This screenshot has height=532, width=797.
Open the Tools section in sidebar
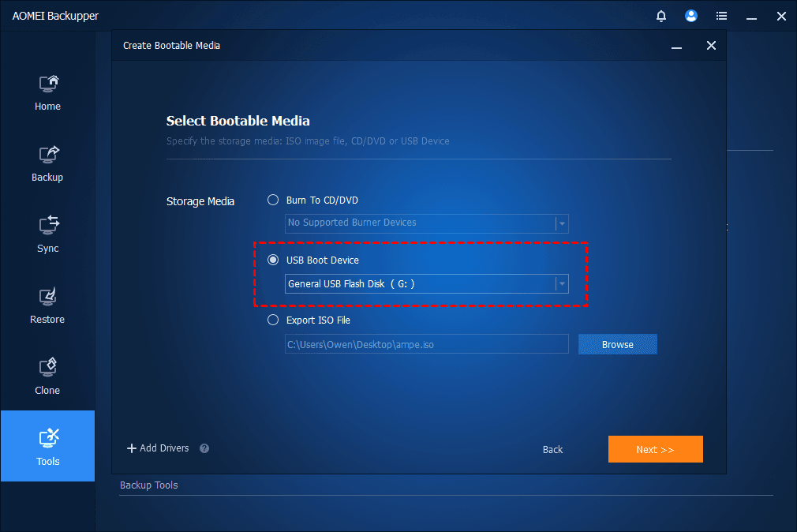48,446
